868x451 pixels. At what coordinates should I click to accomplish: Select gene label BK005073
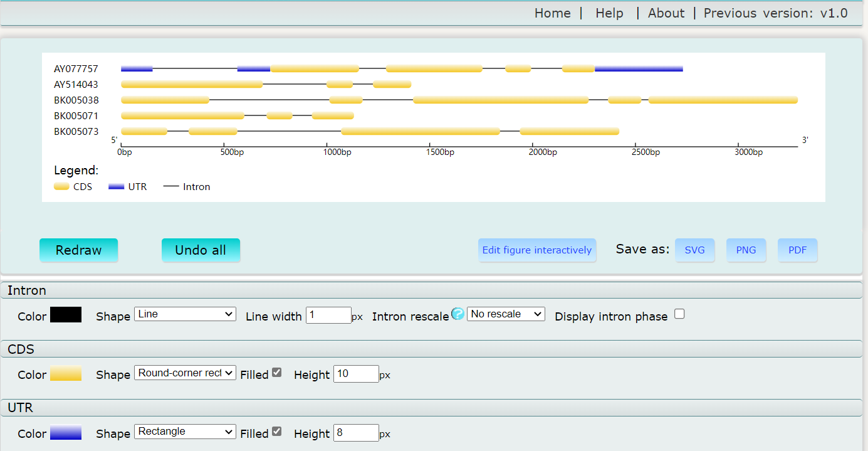coord(76,132)
